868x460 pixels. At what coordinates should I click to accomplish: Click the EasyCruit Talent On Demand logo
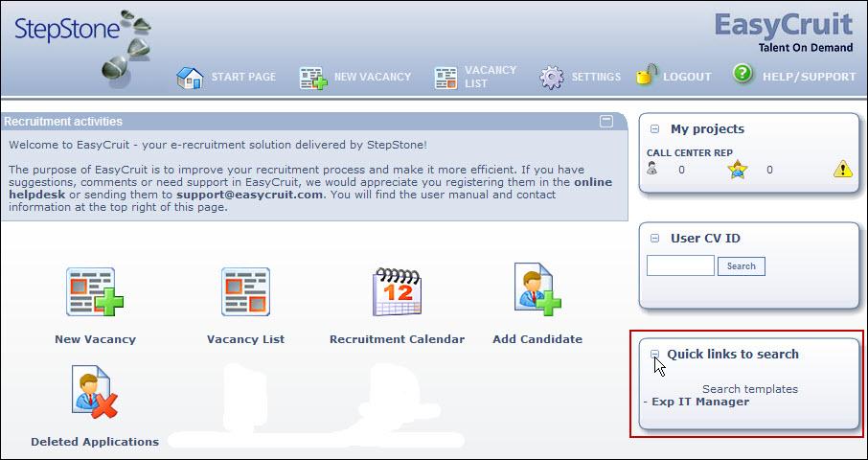pos(784,33)
